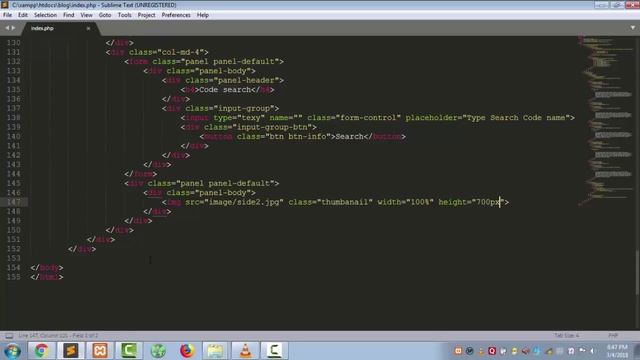Toggle side bar icon in status bar

[9, 336]
